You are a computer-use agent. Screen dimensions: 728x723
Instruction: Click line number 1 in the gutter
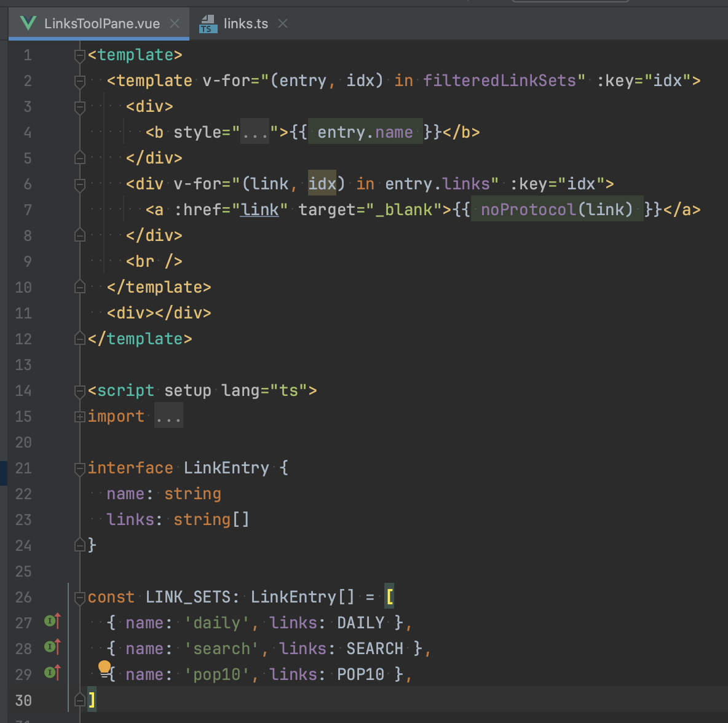point(28,55)
